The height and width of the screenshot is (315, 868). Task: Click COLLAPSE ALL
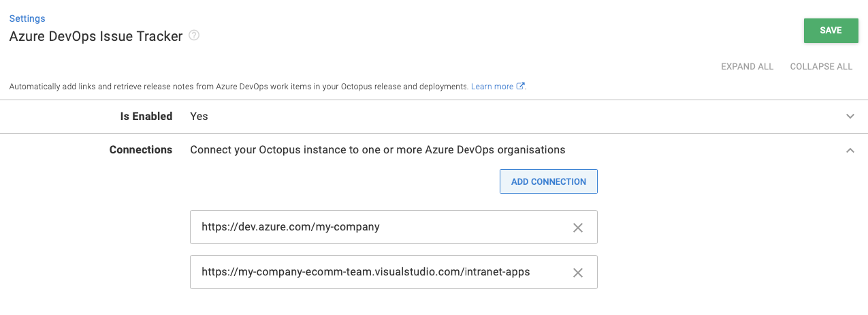[821, 67]
